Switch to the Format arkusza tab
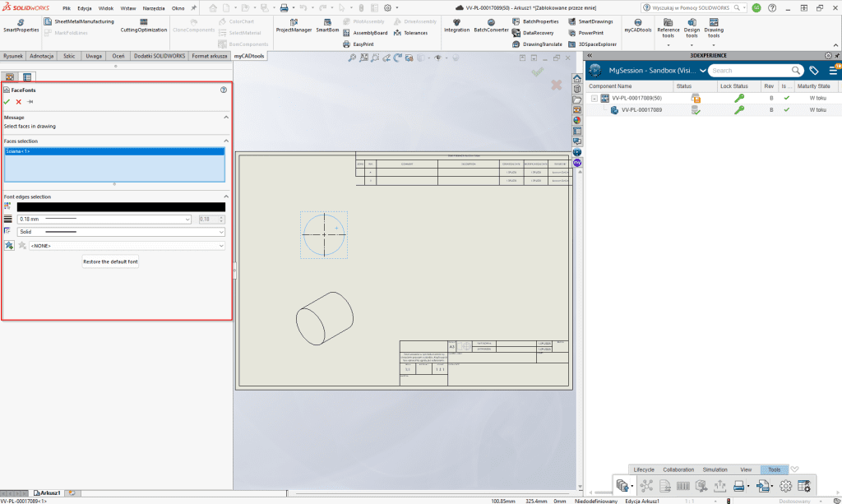Viewport: 842px width, 504px height. [210, 56]
